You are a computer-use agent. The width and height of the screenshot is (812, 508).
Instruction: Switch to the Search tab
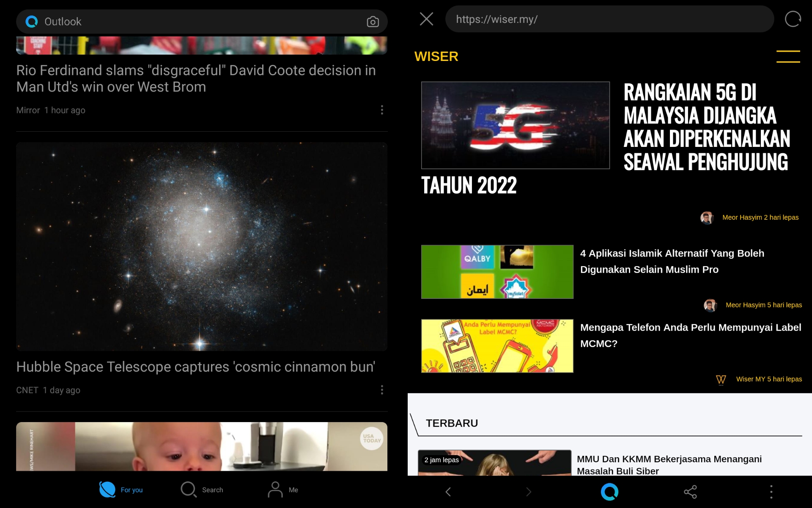202,490
